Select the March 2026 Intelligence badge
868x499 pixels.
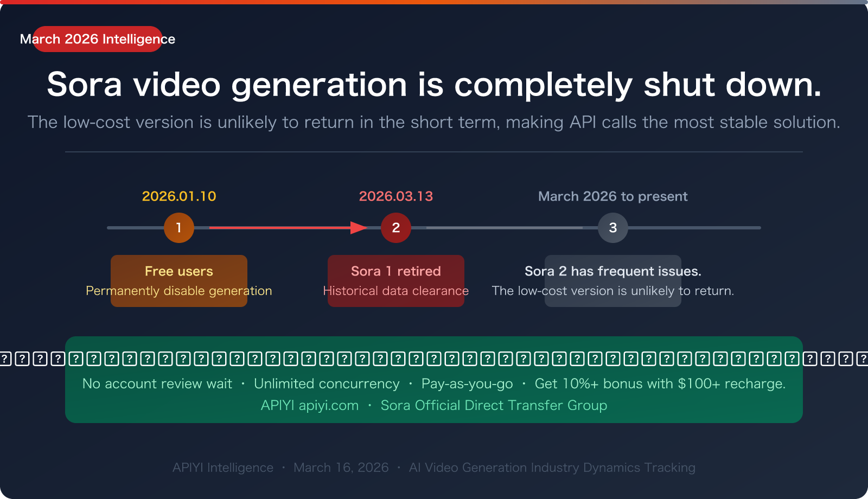pos(98,39)
